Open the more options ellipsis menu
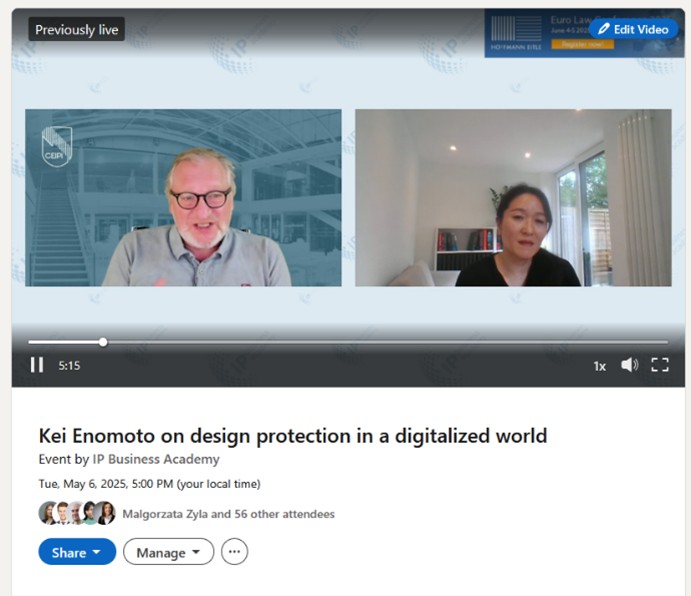691x596 pixels. pos(234,552)
